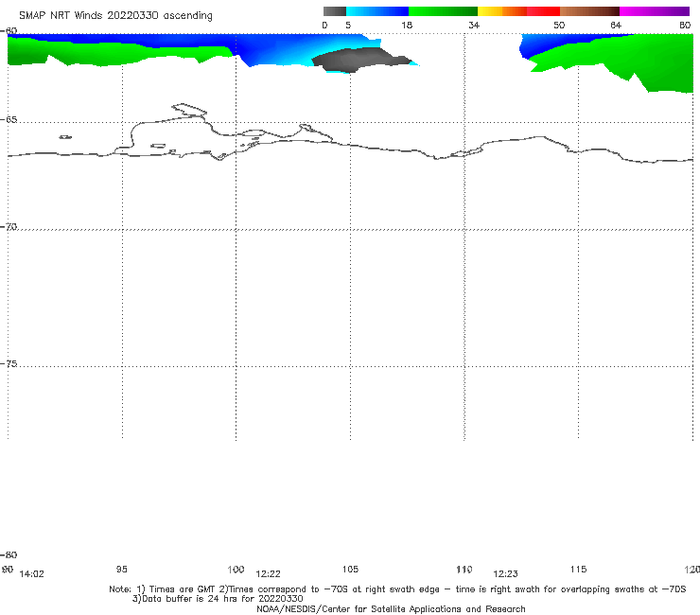Click the '115' longitude label
Screen dimensions: 700x615
pyautogui.click(x=579, y=569)
